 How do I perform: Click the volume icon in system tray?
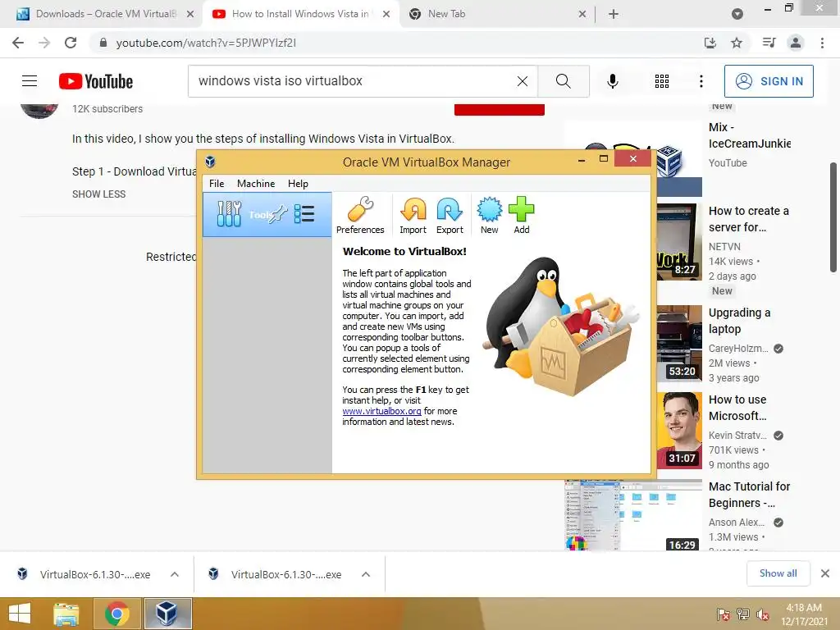762,614
